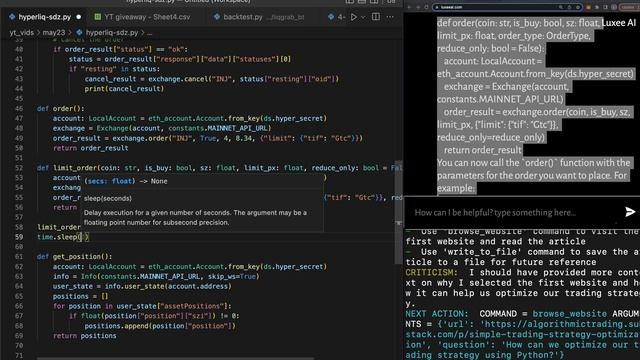Click hyperliq-sdz.py in the breadcrumb
Screen dimensions: 640x360
pos(112,33)
